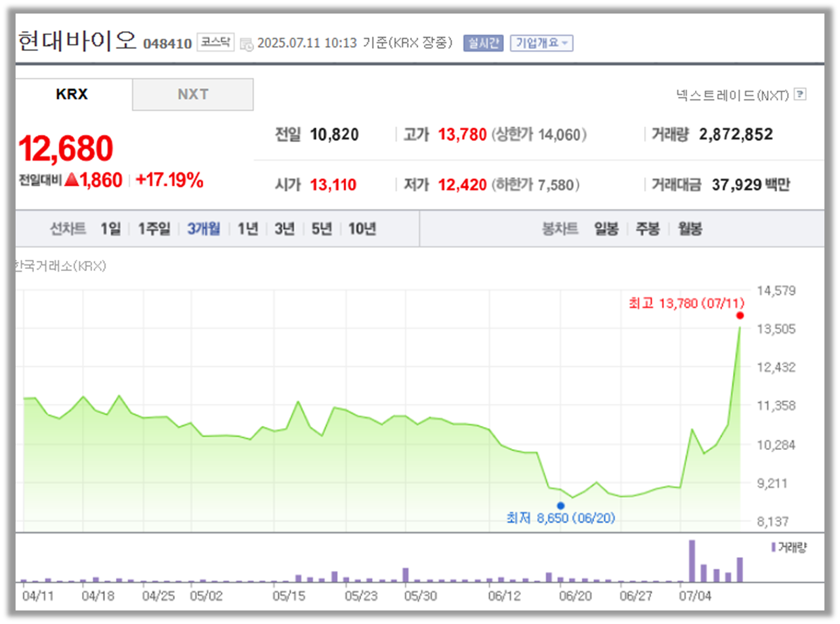Click the 현대바이오 stock name title

77,41
